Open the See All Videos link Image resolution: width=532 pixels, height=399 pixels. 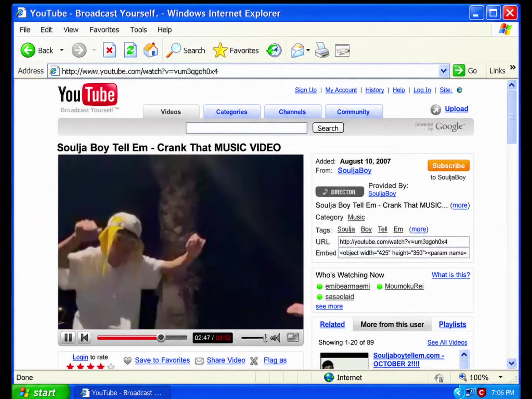coord(447,342)
